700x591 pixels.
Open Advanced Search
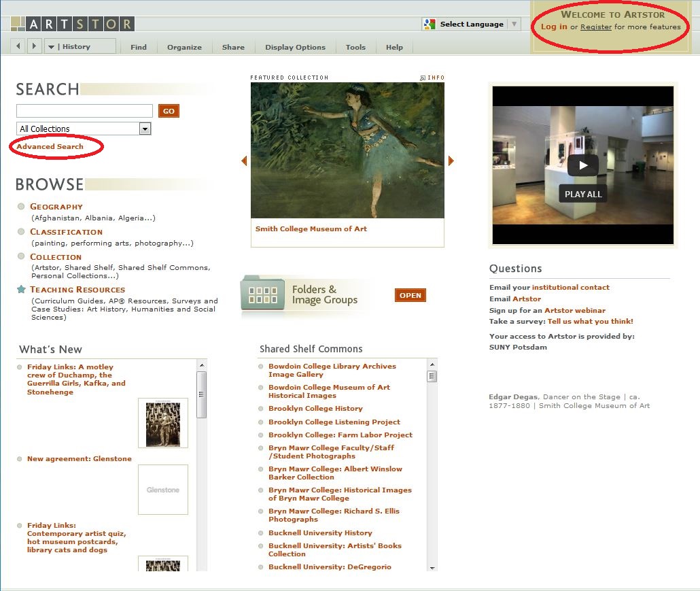pos(50,146)
